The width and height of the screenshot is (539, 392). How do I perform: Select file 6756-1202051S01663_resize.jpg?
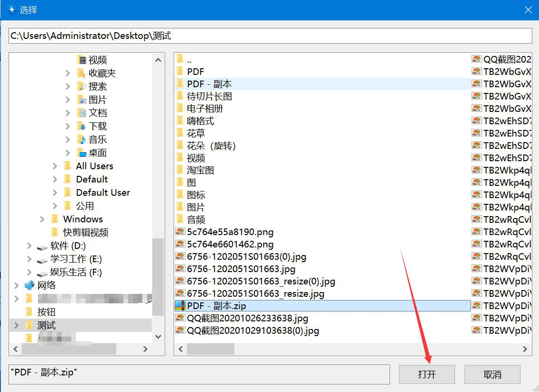[255, 294]
